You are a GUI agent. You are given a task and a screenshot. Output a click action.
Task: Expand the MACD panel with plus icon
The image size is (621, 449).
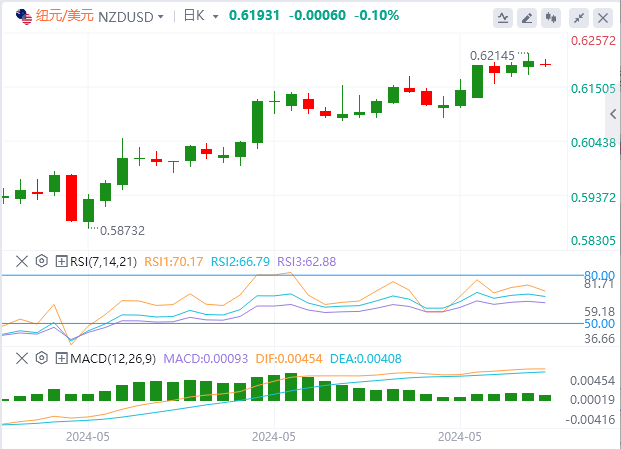coord(61,358)
